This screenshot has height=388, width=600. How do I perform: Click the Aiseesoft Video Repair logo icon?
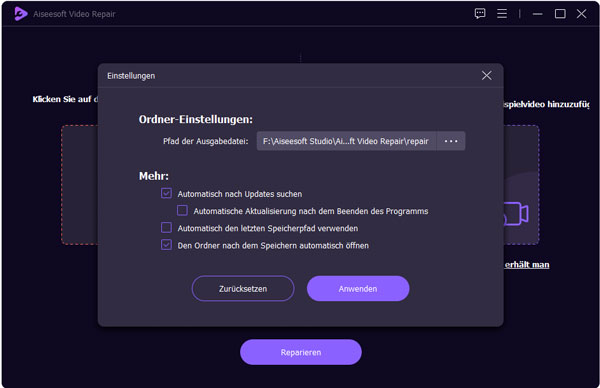21,14
